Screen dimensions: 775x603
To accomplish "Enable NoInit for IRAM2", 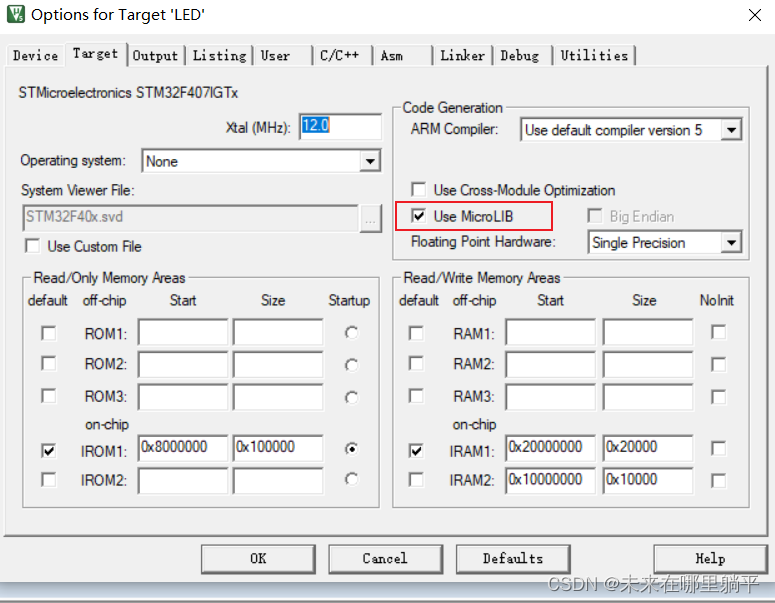I will (719, 480).
